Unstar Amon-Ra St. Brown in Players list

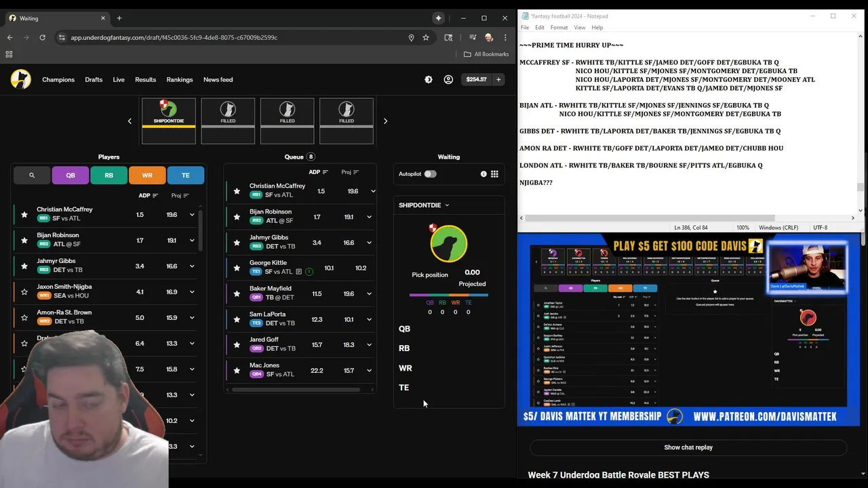(24, 318)
